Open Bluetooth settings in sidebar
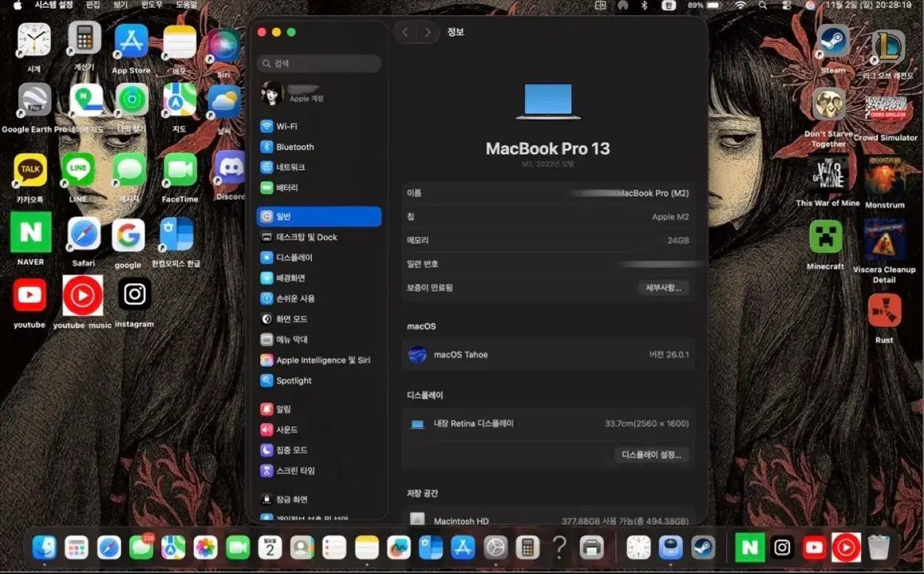This screenshot has width=924, height=574. (x=319, y=147)
